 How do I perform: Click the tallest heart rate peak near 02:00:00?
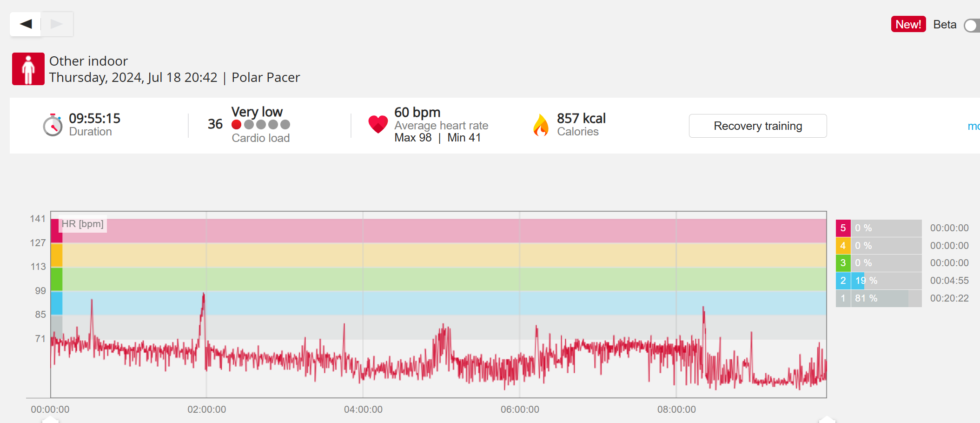click(204, 295)
